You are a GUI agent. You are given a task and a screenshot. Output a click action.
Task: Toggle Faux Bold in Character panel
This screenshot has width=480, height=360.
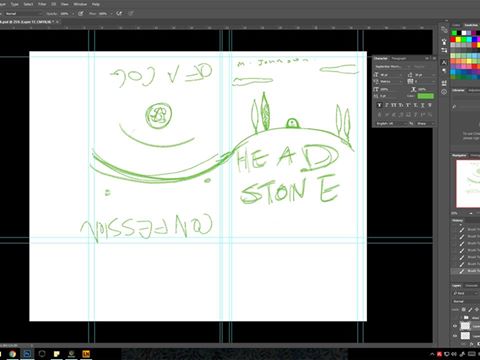(379, 105)
